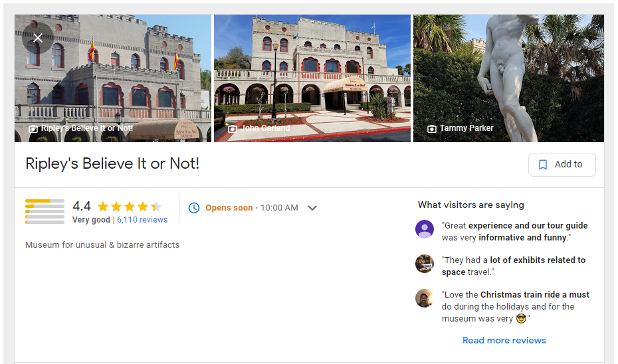The width and height of the screenshot is (618, 364).
Task: Click the camera icon on first photo caption
Action: (x=33, y=129)
